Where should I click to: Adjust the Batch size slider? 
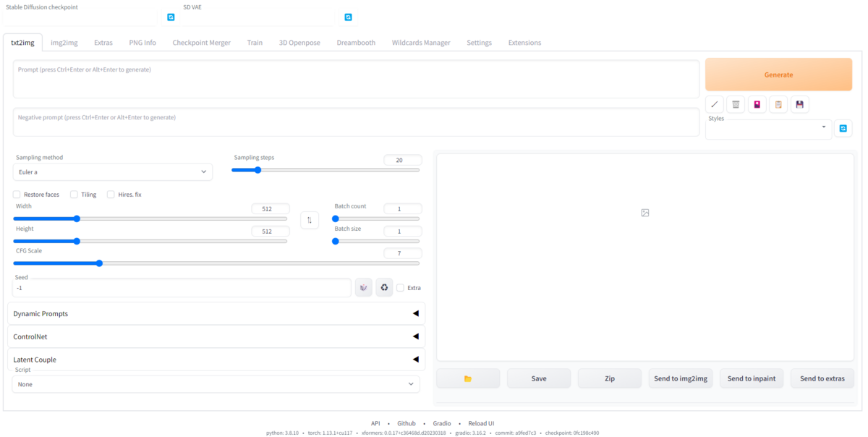(x=376, y=241)
